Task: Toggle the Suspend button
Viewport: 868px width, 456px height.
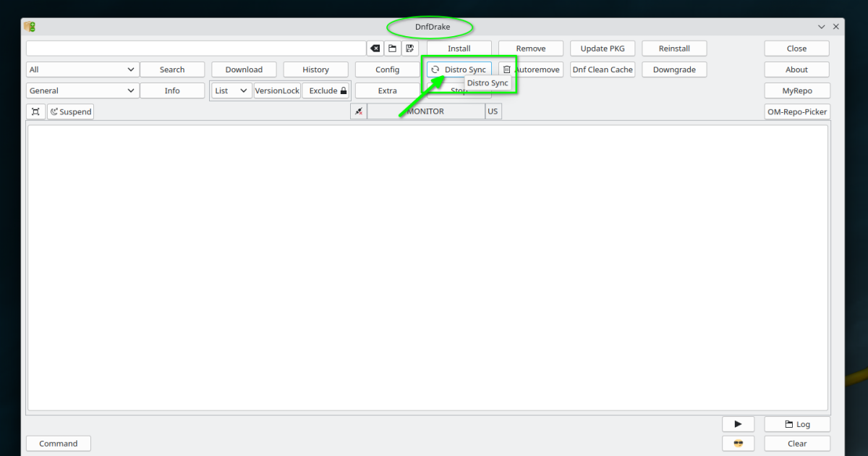Action: (x=71, y=111)
